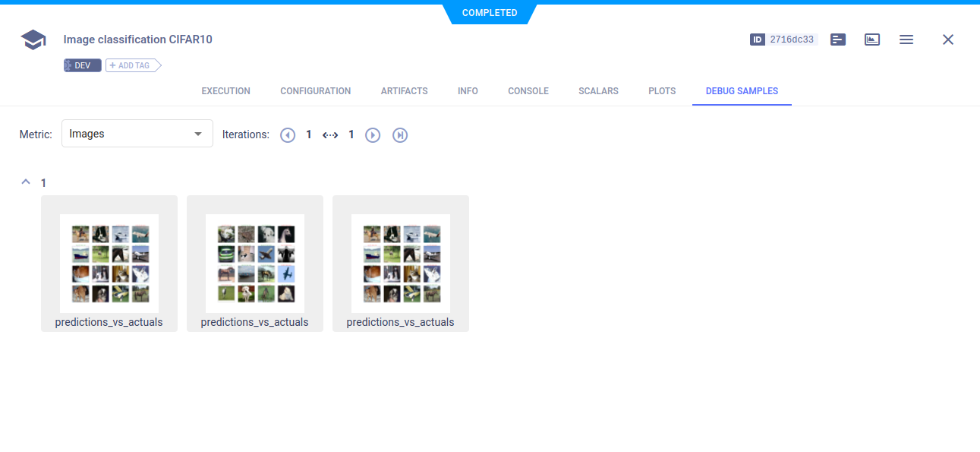Open first predictions_vs_actuals thumbnail
This screenshot has width=980, height=452.
tap(109, 263)
